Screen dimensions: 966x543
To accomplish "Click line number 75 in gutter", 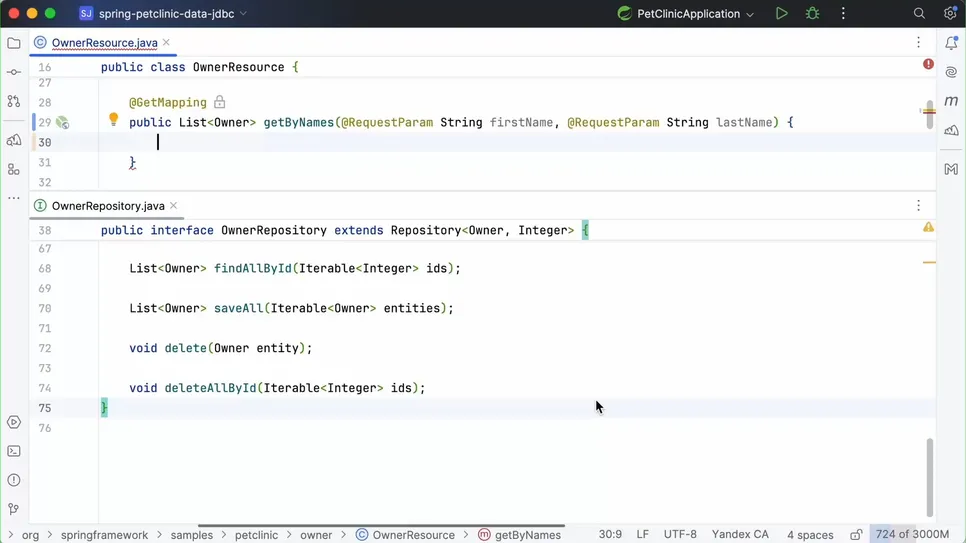I will pyautogui.click(x=44, y=408).
